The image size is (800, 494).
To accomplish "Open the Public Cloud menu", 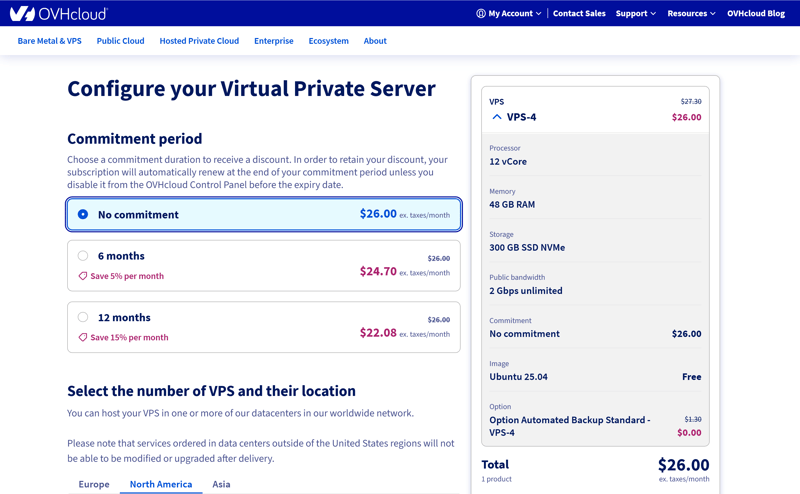I will point(120,41).
